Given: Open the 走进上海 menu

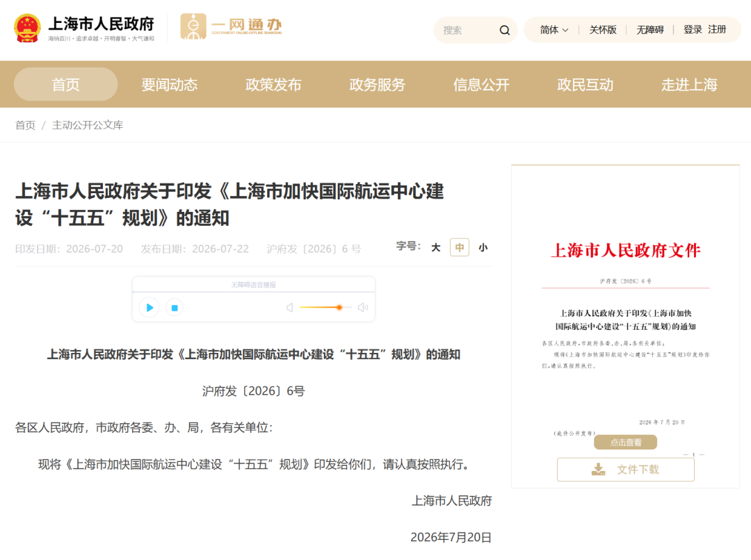Looking at the screenshot, I should [x=689, y=85].
